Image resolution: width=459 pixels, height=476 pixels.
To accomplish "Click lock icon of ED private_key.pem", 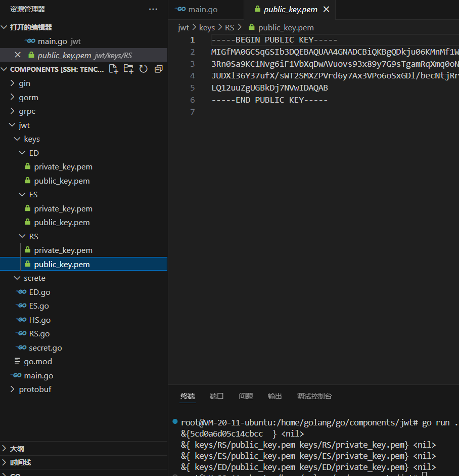I will click(x=28, y=167).
